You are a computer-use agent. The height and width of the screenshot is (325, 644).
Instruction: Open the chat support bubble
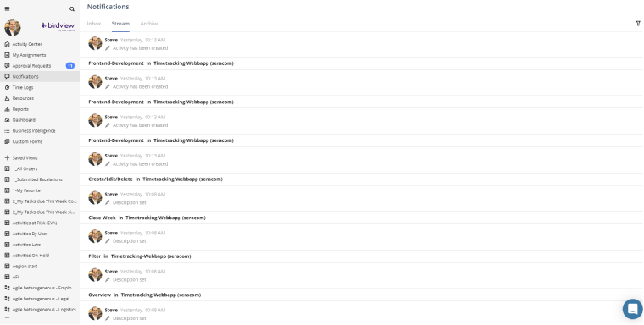point(632,309)
